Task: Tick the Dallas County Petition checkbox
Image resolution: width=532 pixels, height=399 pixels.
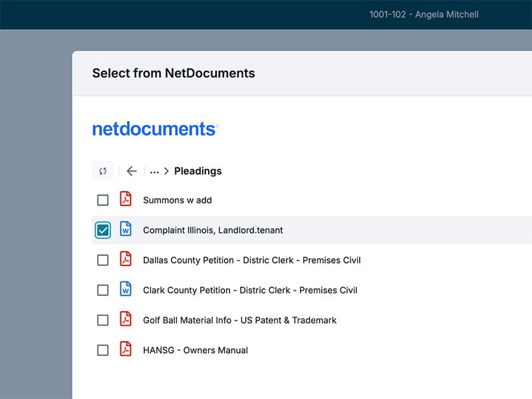Action: (103, 260)
